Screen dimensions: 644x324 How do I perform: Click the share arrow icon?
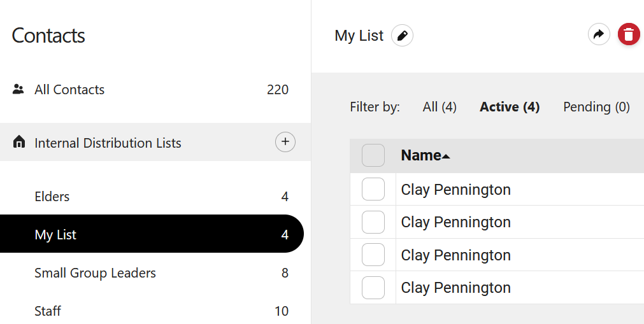(599, 35)
